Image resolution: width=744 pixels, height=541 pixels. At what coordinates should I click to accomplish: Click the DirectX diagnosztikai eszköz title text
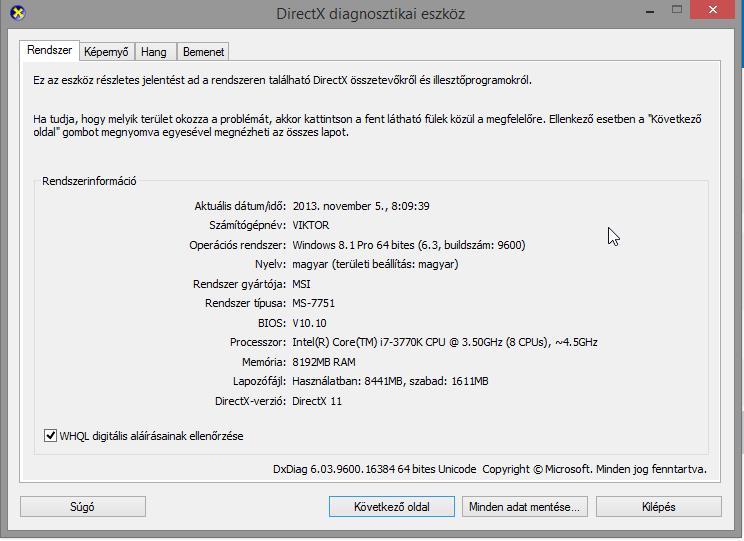click(x=371, y=14)
